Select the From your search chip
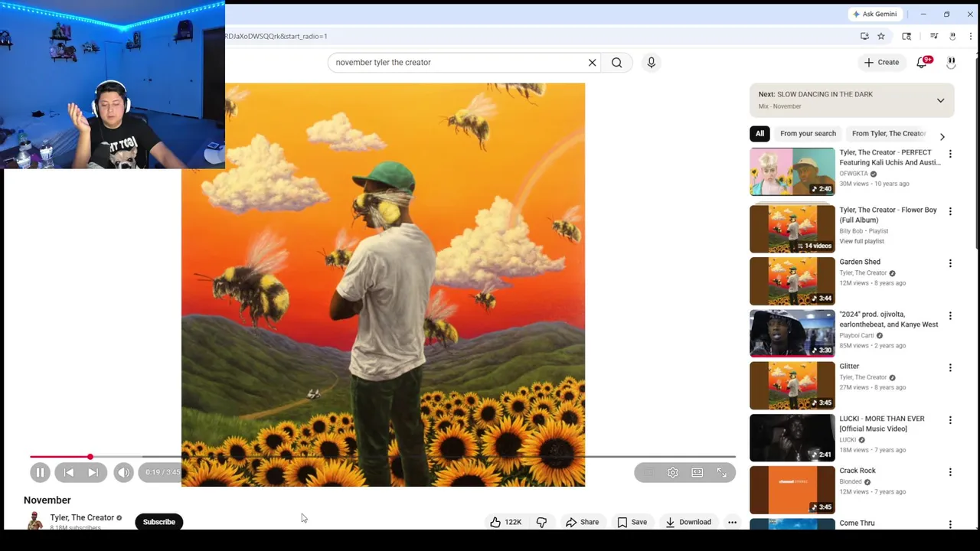This screenshot has height=551, width=980. (x=808, y=134)
